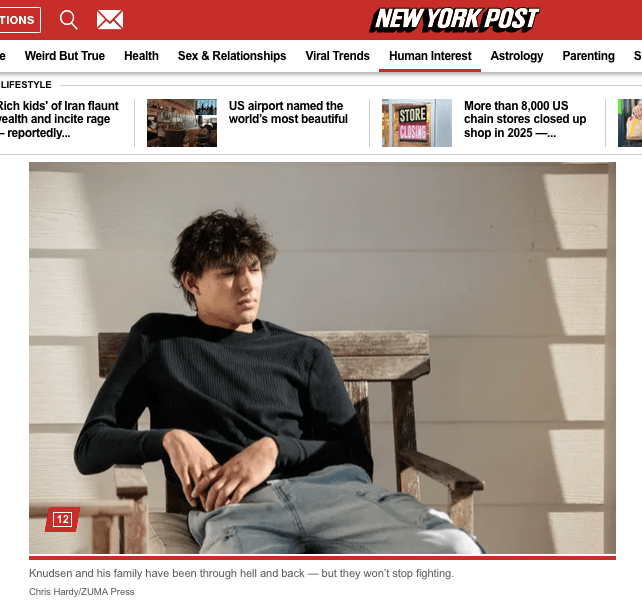Select the Health nav item
642x606 pixels.
(x=141, y=56)
